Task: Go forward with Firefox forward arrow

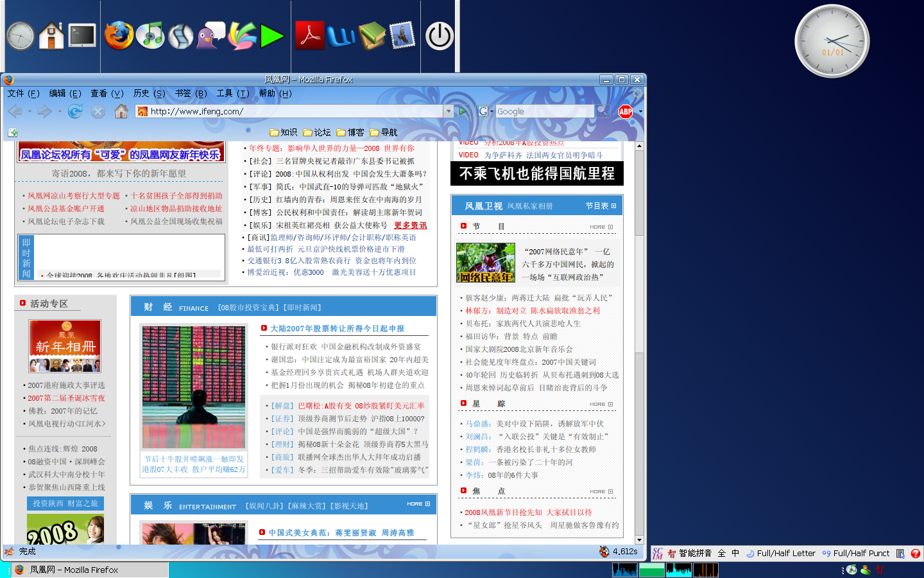Action: [45, 111]
